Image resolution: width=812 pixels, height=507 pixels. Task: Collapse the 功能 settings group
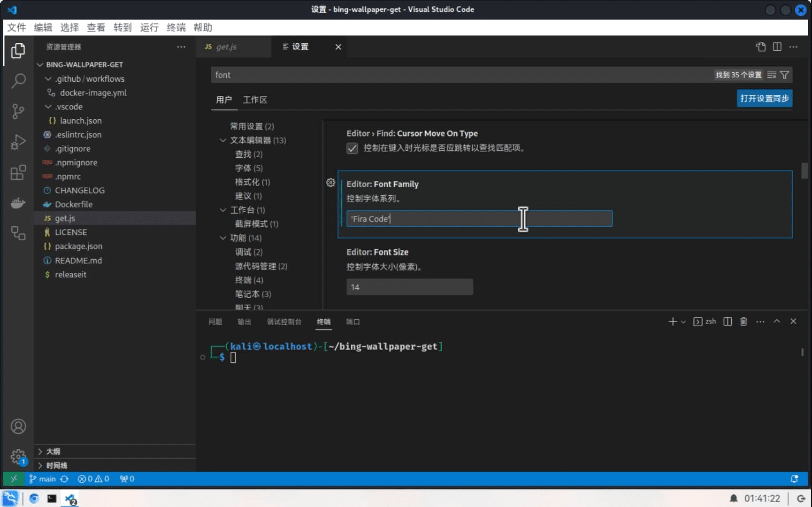click(x=223, y=238)
